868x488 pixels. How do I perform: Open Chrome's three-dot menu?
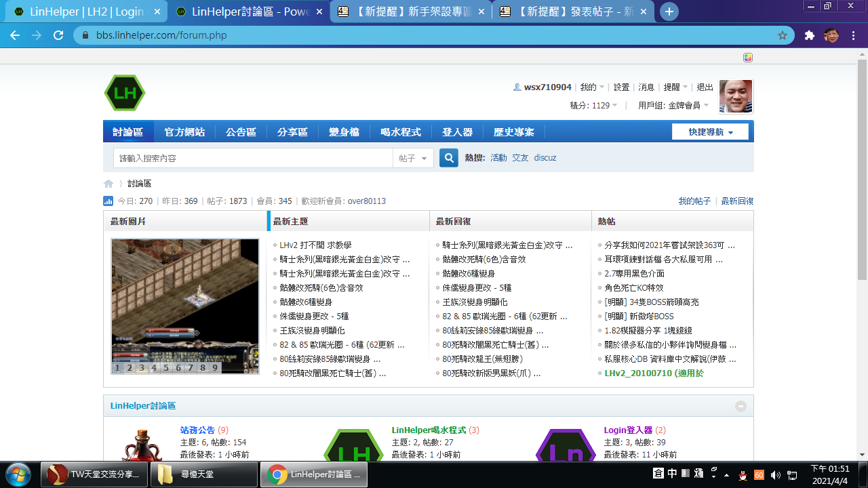tap(853, 35)
